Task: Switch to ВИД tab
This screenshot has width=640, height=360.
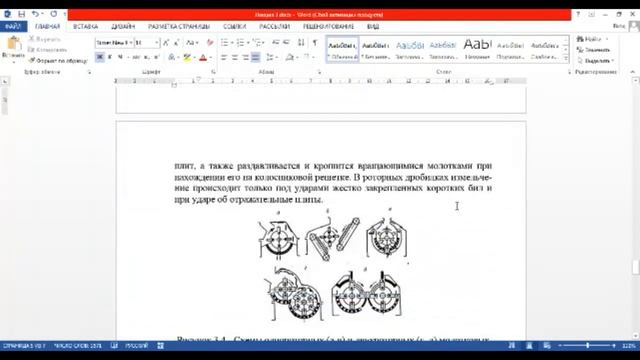Action: click(x=373, y=27)
